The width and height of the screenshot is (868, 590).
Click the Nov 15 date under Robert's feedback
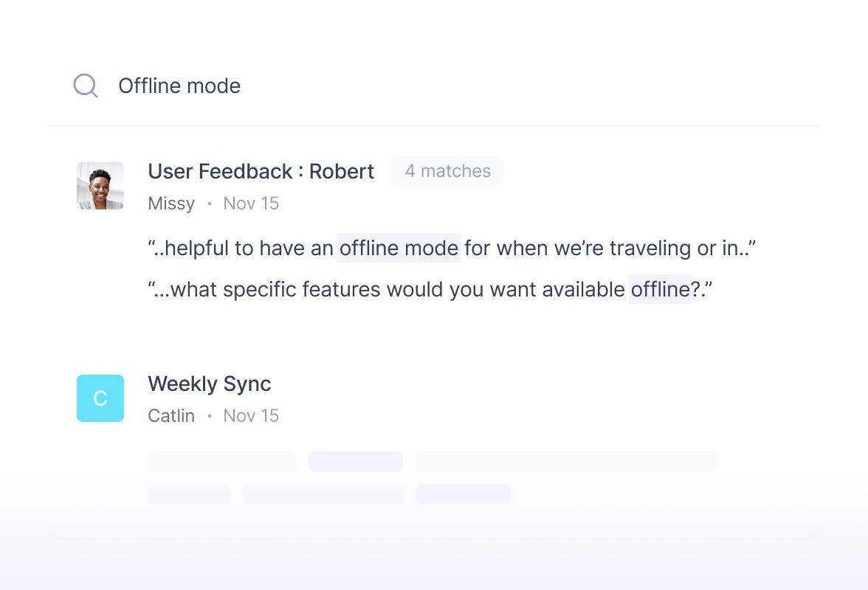(251, 203)
